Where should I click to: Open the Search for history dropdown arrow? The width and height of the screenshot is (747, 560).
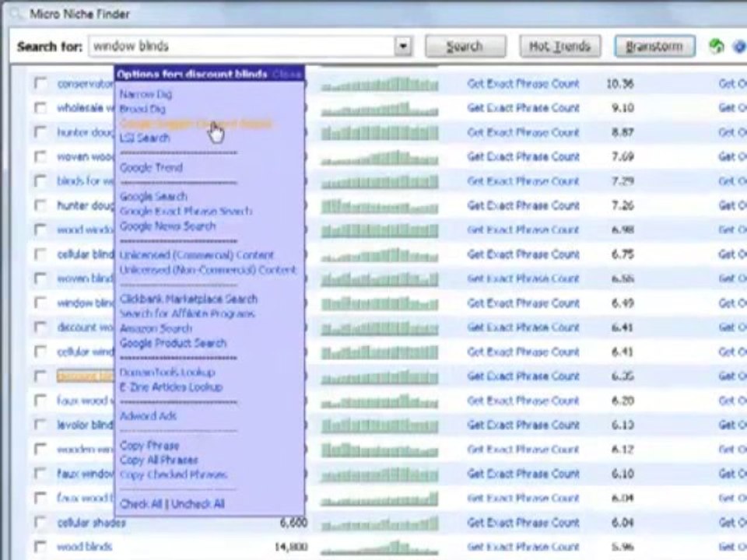pyautogui.click(x=403, y=46)
